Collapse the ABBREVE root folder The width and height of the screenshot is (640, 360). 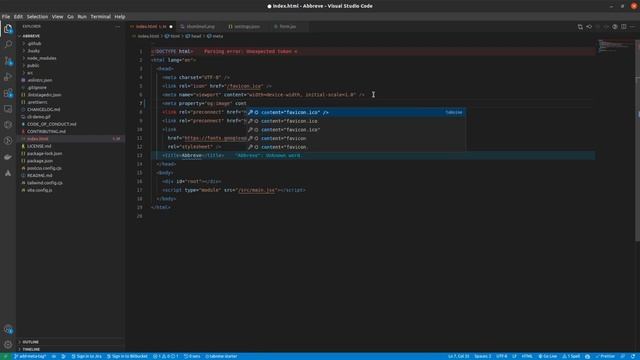click(31, 36)
